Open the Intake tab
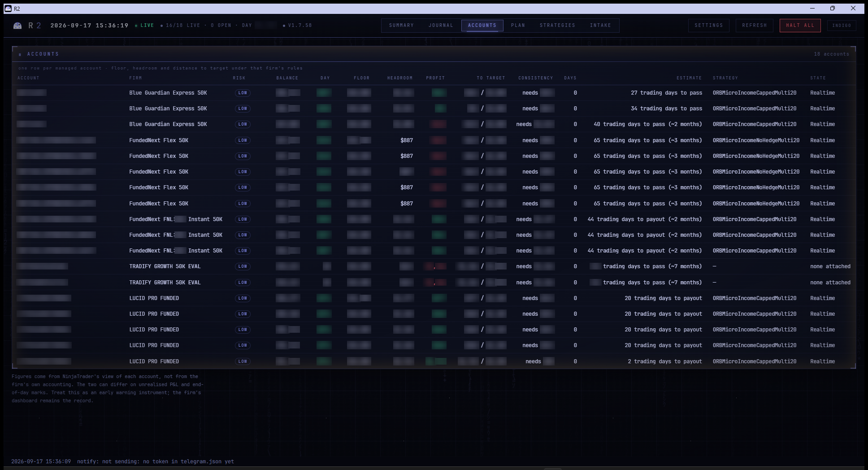Screen dimensions: 868x470 (600, 26)
